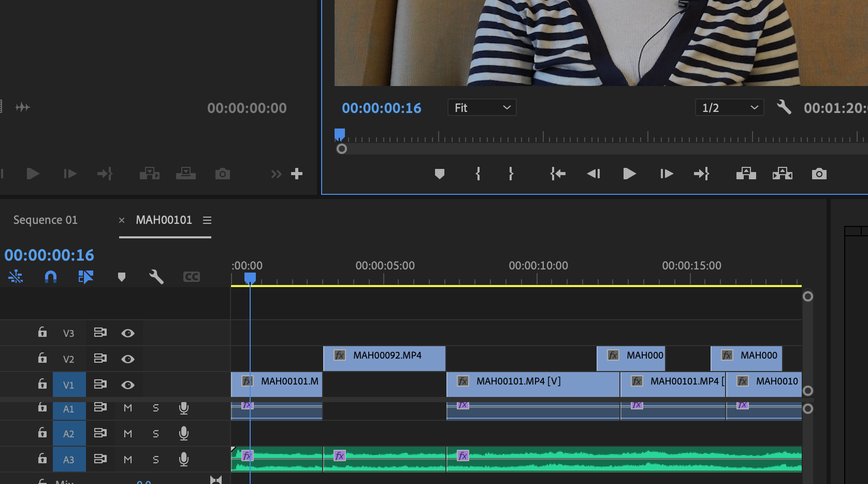Mute track A3
Image resolution: width=868 pixels, height=484 pixels.
[x=128, y=460]
